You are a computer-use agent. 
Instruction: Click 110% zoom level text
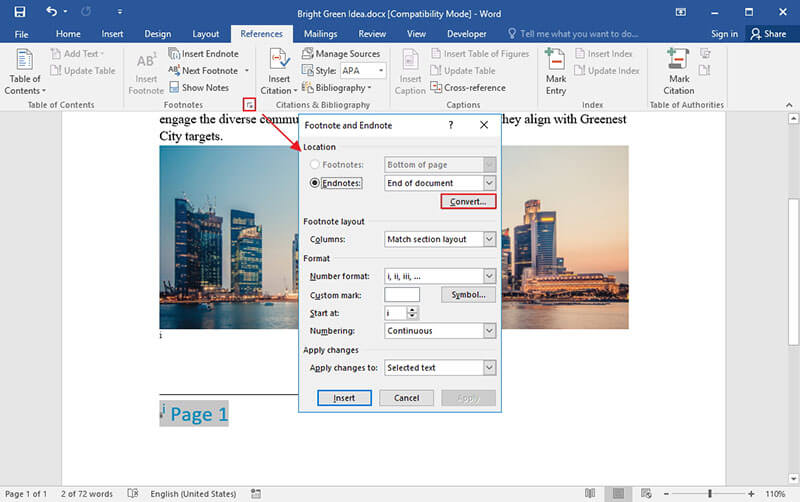(775, 494)
